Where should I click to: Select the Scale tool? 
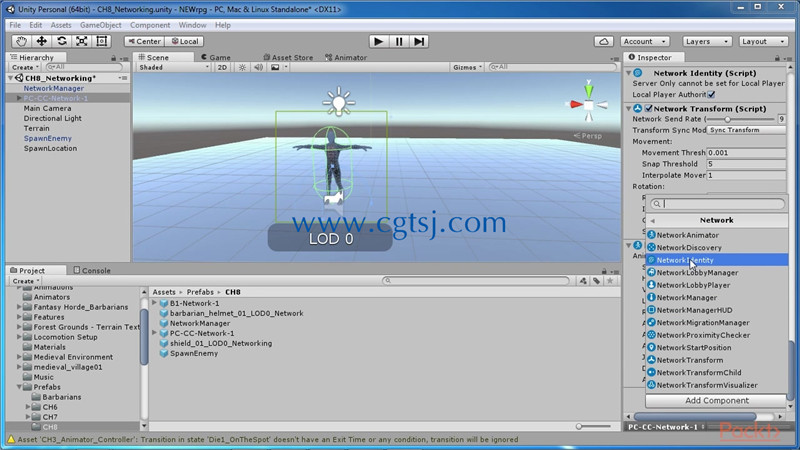(x=82, y=41)
